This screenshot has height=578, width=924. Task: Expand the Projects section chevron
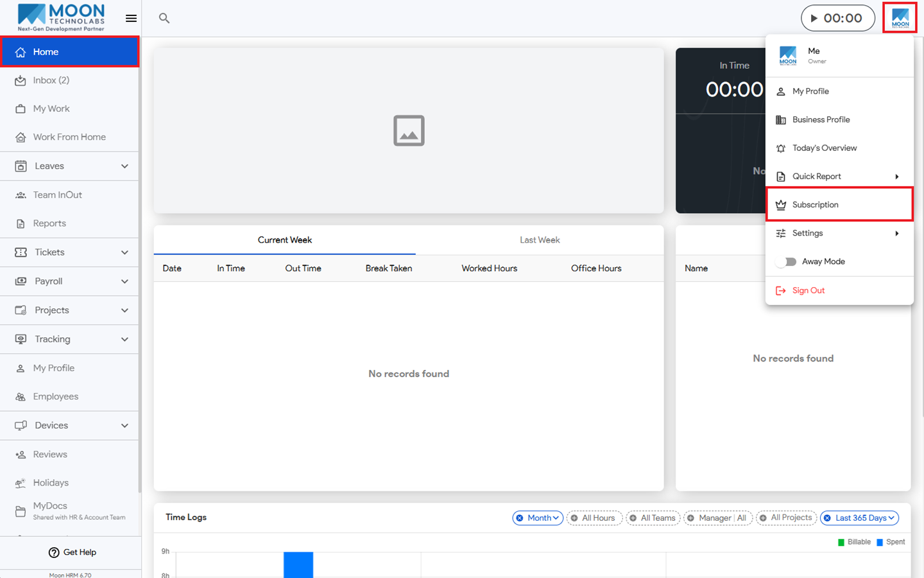tap(124, 310)
